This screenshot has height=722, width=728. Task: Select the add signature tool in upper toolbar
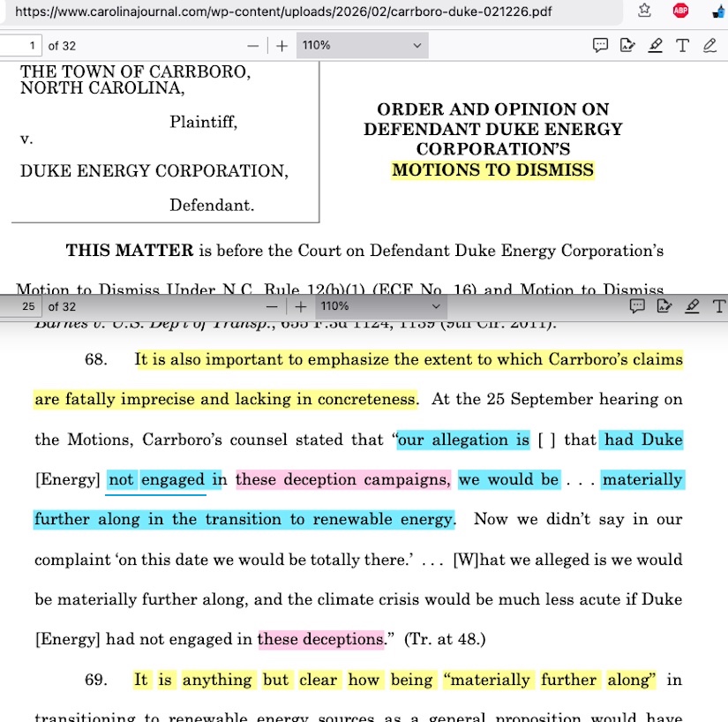(627, 46)
